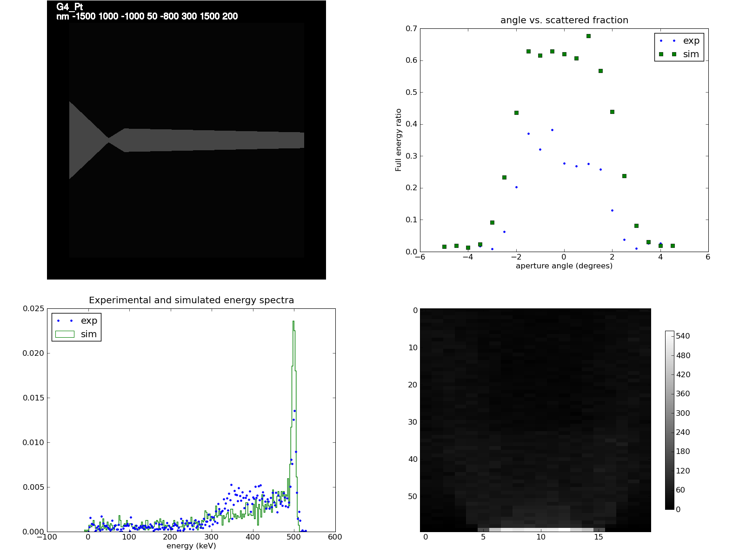Click the 'G4_Pt' label text
Image resolution: width=746 pixels, height=560 pixels.
pos(69,7)
